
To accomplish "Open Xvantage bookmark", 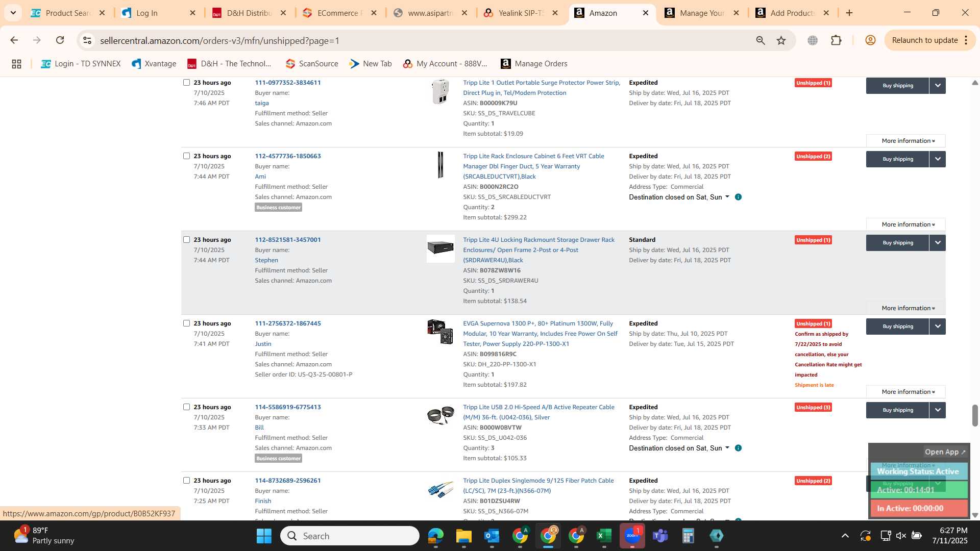I will click(x=154, y=64).
